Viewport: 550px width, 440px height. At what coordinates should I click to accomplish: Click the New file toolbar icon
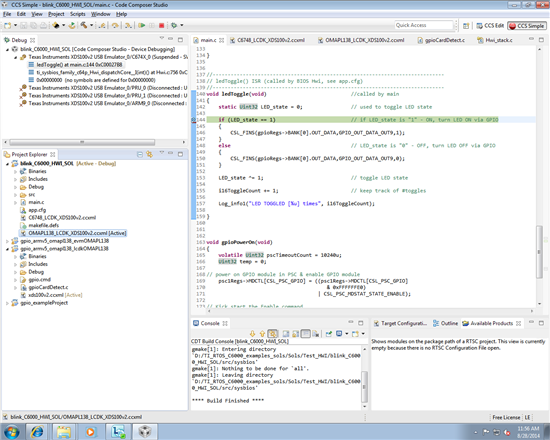click(x=8, y=25)
